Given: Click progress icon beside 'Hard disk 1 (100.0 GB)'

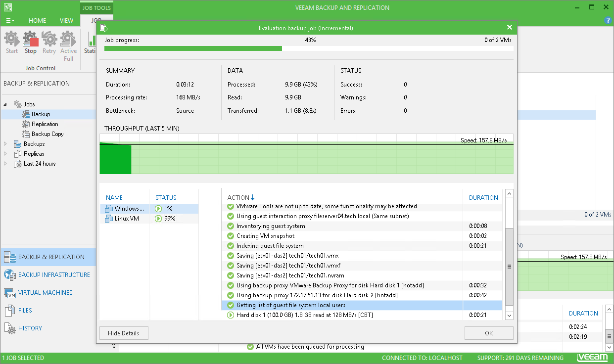Looking at the screenshot, I should point(230,315).
